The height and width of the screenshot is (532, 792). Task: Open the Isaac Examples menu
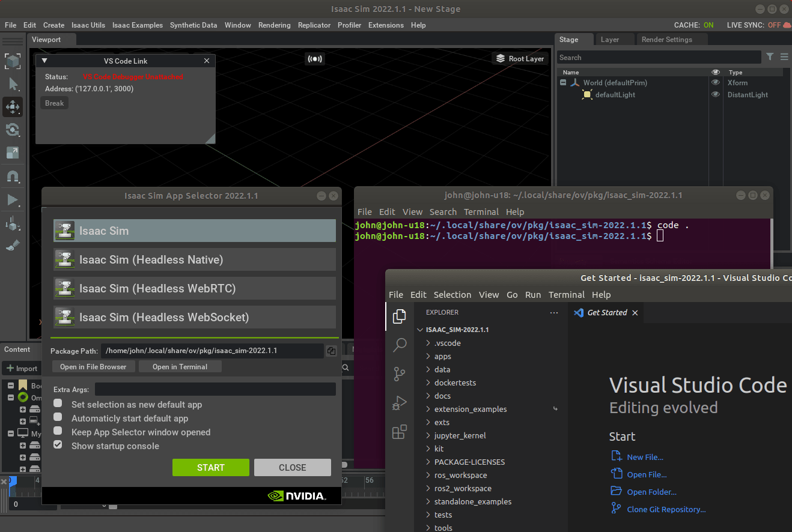138,25
